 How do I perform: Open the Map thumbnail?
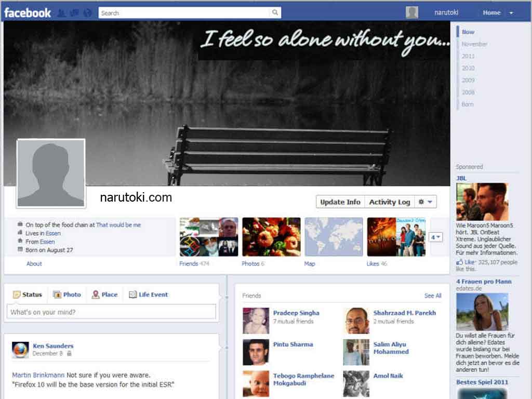[334, 237]
